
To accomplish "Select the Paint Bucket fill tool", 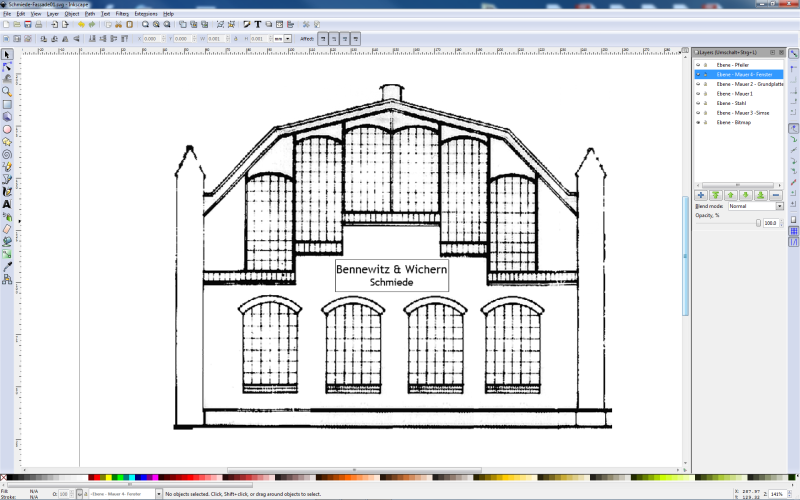I will [7, 242].
